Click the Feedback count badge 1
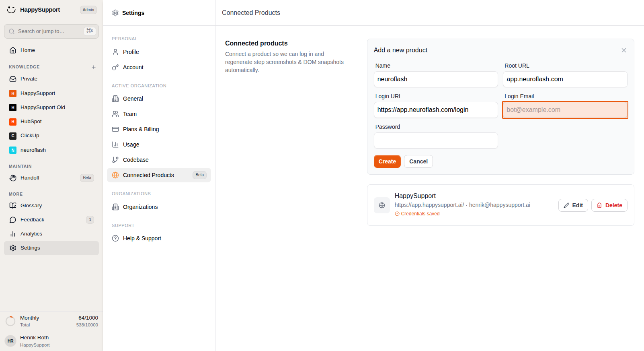The height and width of the screenshot is (351, 644). click(90, 220)
